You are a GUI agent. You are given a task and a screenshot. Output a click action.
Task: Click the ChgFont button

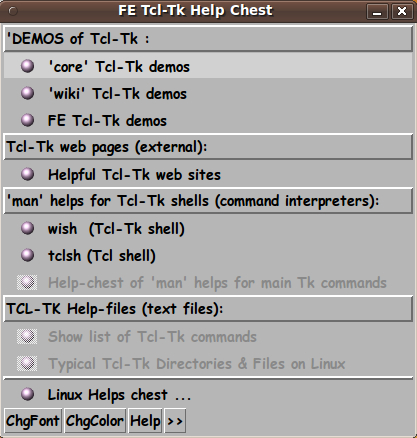pyautogui.click(x=33, y=421)
